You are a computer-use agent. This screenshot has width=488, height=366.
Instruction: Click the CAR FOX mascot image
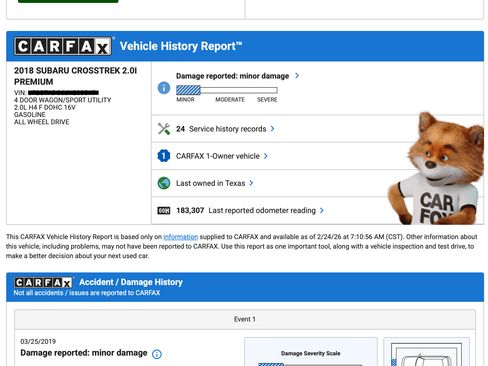[x=435, y=168]
